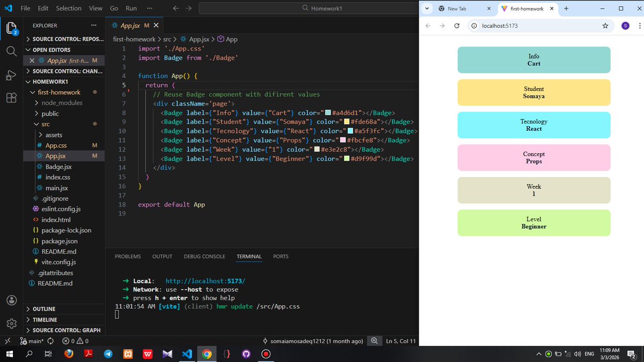Click the git blame somaiamosadeq1212 status entry

[313, 341]
